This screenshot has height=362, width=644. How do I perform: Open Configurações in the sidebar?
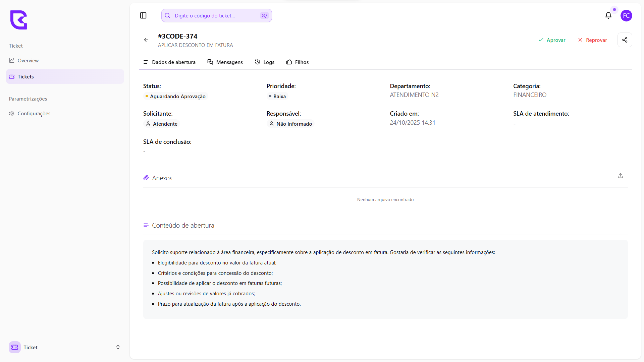coord(34,114)
